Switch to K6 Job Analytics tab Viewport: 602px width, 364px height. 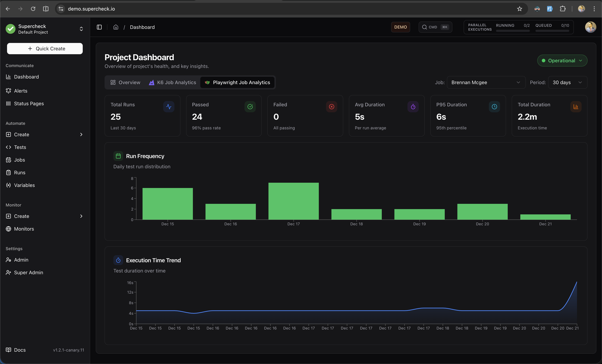pos(173,82)
